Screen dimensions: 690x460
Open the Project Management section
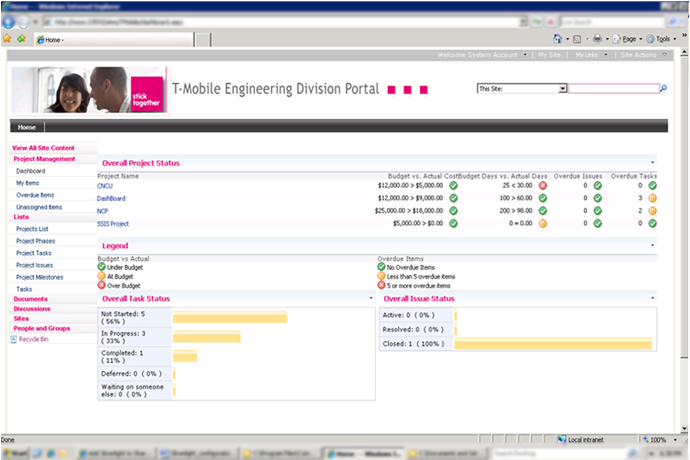click(x=44, y=159)
